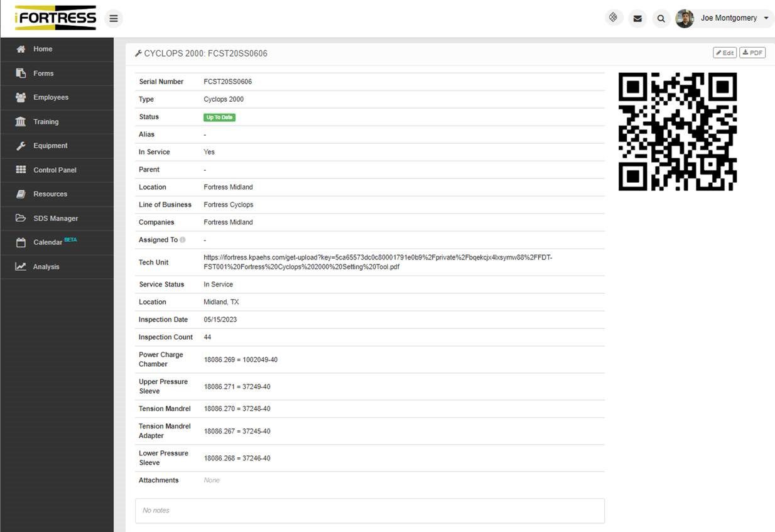Screen dimensions: 775x532
Task: Click the Forms documents icon in sidebar
Action: 21,73
